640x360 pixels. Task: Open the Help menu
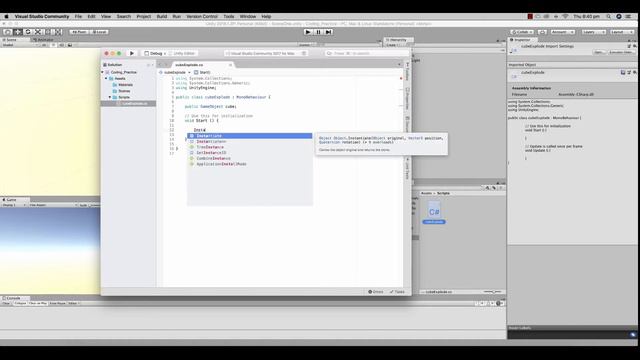tap(266, 16)
